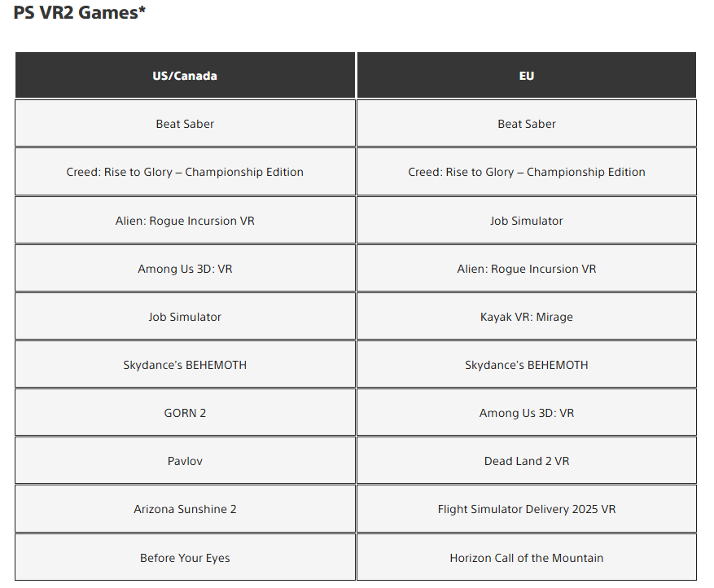Select Skydance's BEHEMOTH in US/Canada column
Screen dimensions: 714x588
coord(185,365)
